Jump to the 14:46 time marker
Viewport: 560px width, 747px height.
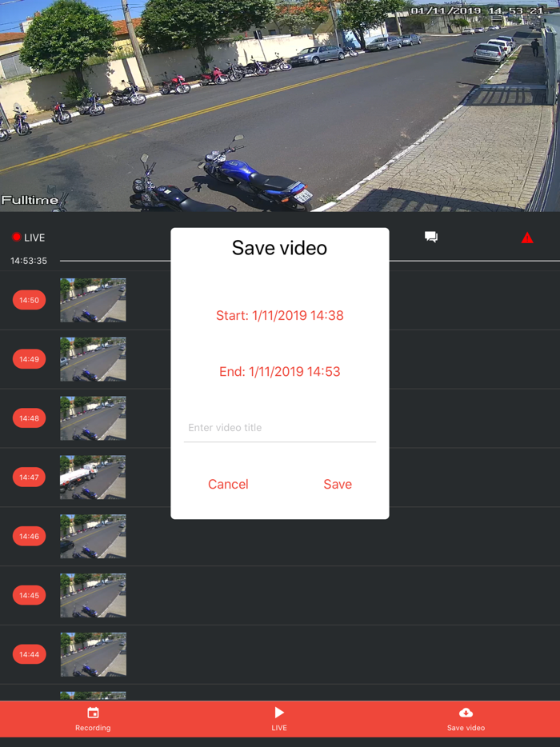tap(29, 536)
